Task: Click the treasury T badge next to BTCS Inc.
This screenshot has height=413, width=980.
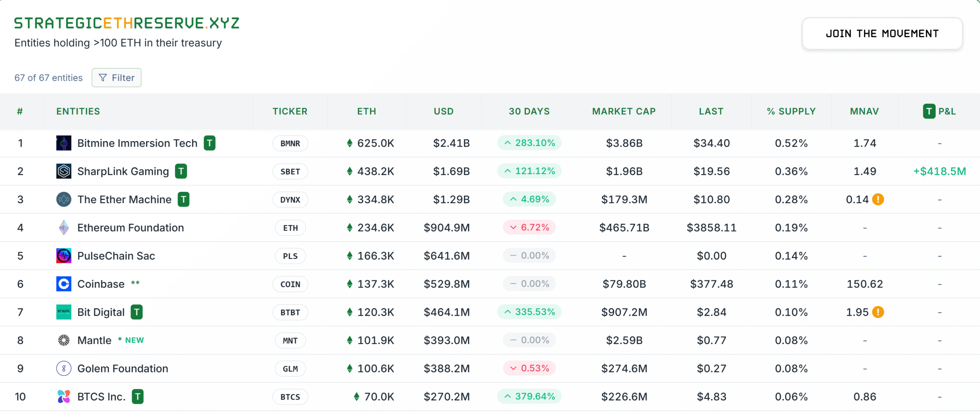Action: point(137,397)
